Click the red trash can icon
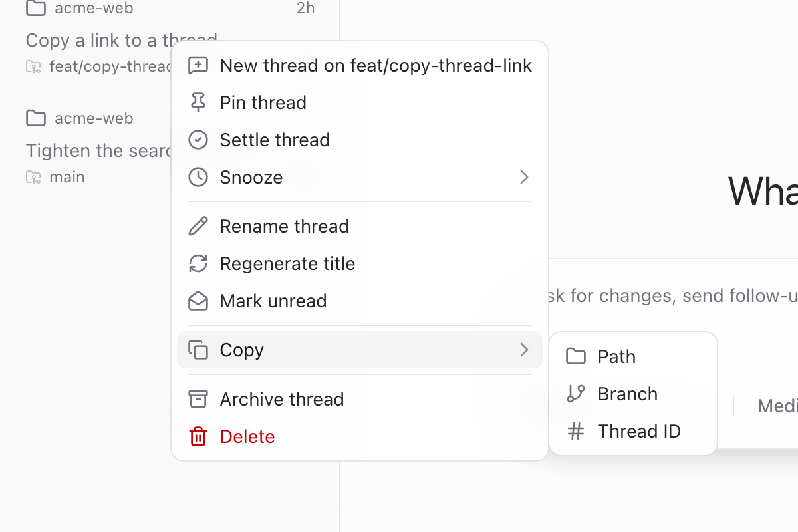 point(198,436)
